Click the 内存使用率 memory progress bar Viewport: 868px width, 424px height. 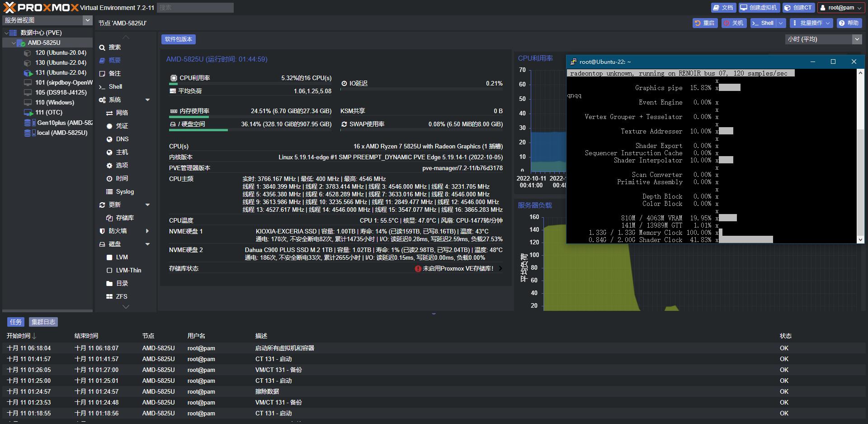point(250,117)
